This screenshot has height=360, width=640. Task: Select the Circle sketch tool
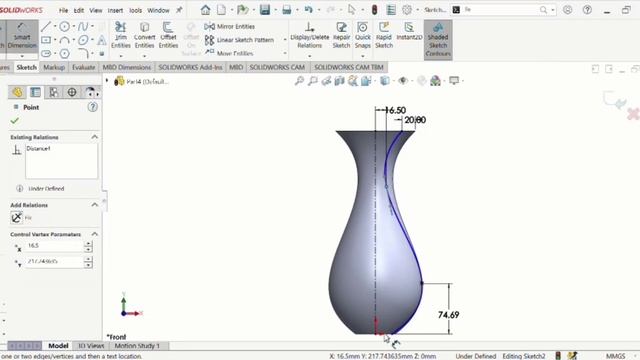pos(64,27)
